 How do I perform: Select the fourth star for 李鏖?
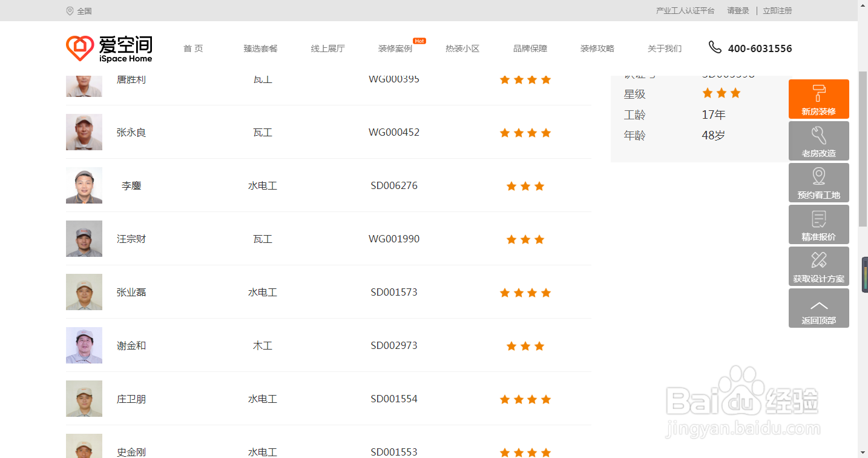tap(553, 186)
